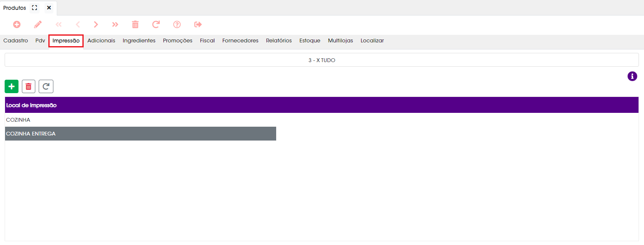The image size is (644, 245).
Task: Select the COZINHA ENTREGA row
Action: pos(140,134)
